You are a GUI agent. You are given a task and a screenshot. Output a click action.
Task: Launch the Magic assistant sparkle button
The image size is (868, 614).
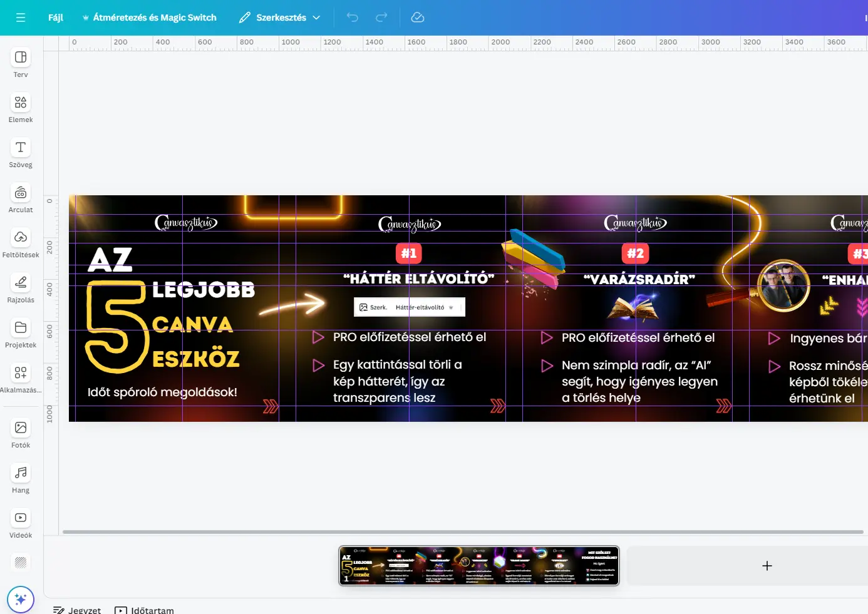click(x=21, y=600)
